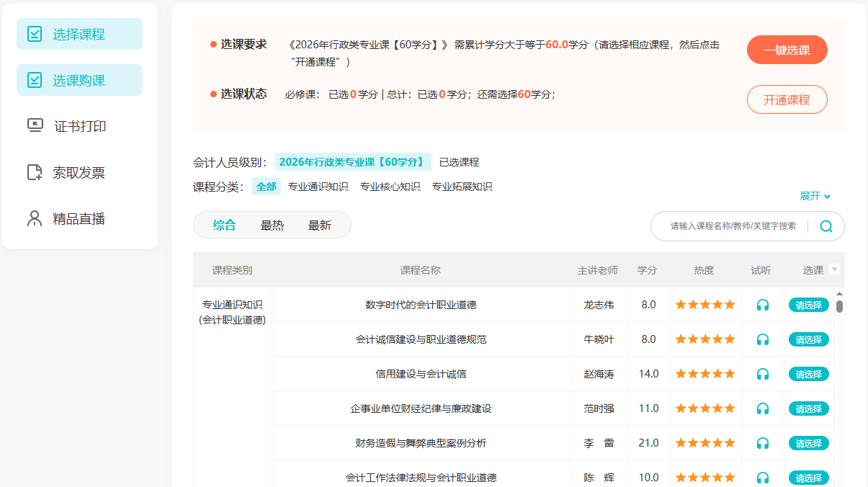Click the 14.0 credit value
This screenshot has height=487, width=868.
(x=648, y=374)
